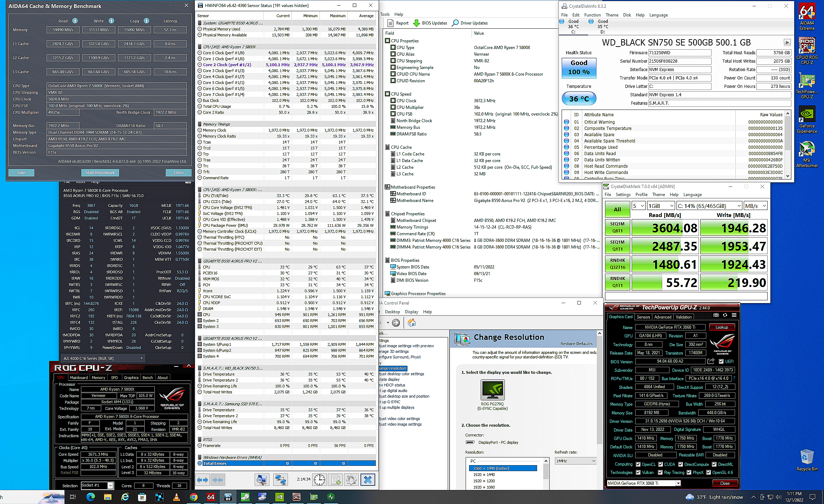
Task: Click Start Benchmark in AIDA64
Action: pos(100,173)
